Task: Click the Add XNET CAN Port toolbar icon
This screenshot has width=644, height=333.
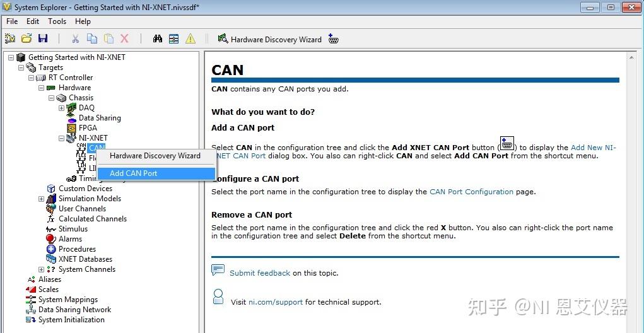Action: 333,38
